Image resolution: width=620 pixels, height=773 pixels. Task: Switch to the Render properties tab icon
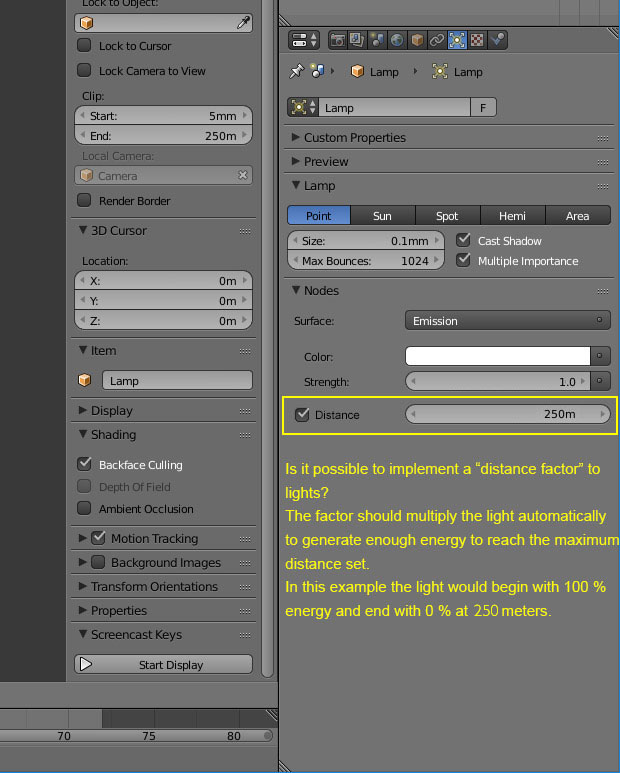pos(338,40)
